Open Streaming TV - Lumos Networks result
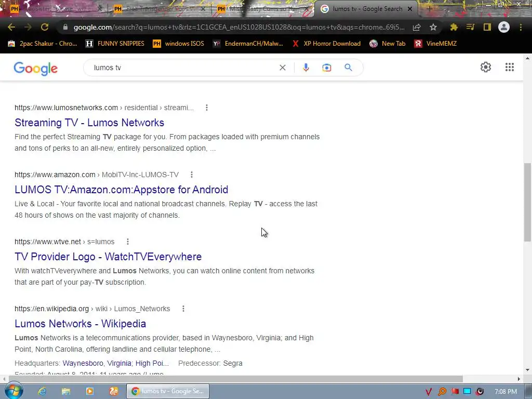This screenshot has width=532, height=399. (x=89, y=123)
